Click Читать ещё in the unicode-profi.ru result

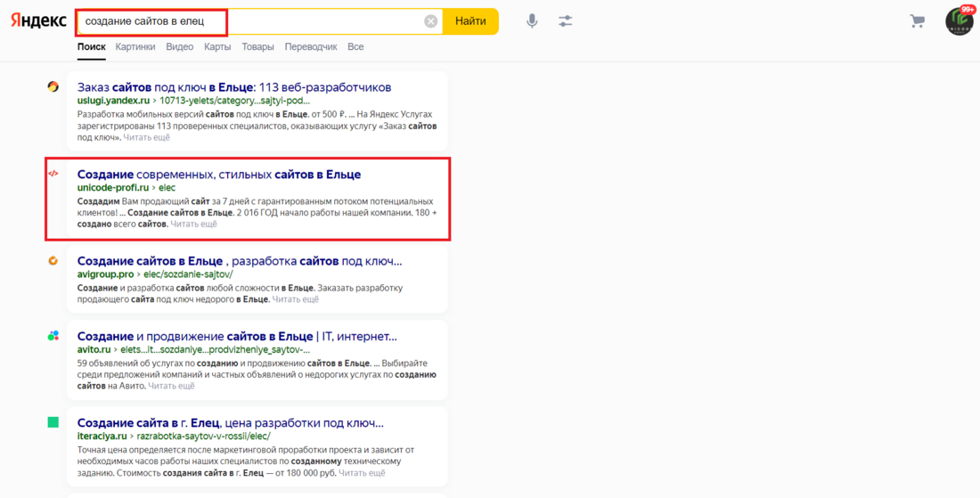(x=193, y=225)
